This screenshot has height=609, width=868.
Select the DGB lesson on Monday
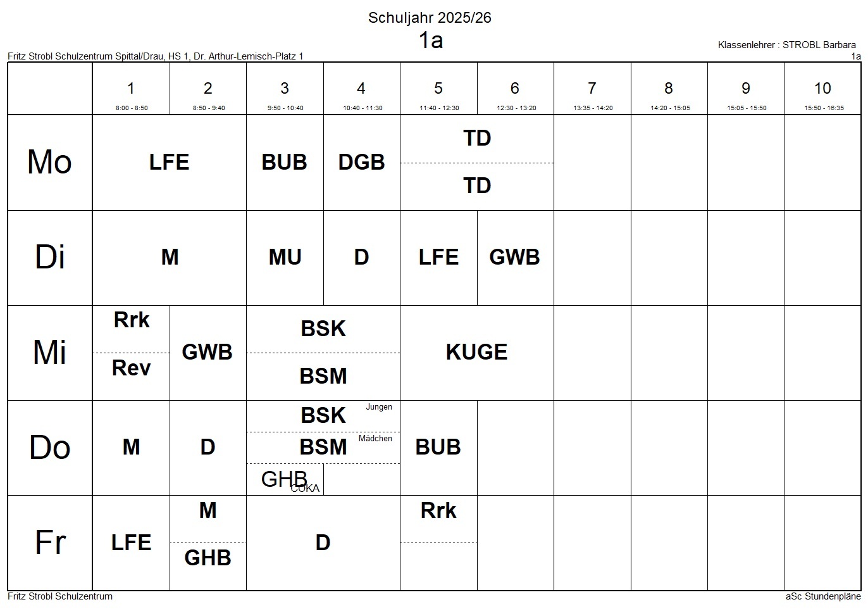[x=361, y=162]
